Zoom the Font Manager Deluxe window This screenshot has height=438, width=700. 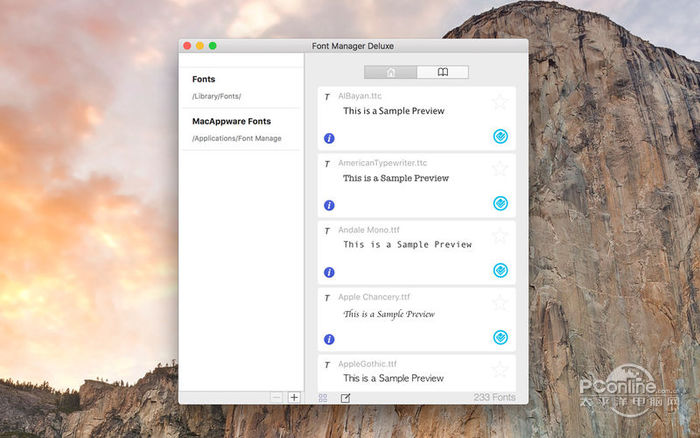point(212,46)
